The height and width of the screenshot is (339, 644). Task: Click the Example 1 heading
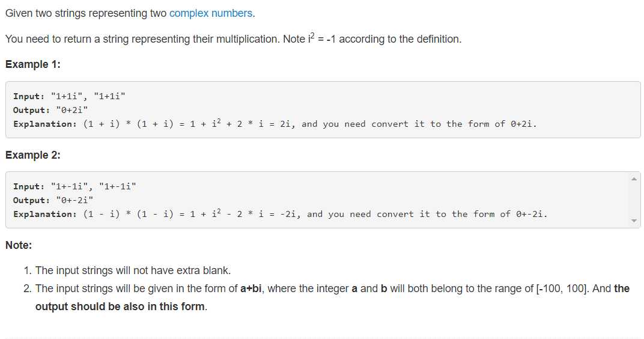click(33, 64)
